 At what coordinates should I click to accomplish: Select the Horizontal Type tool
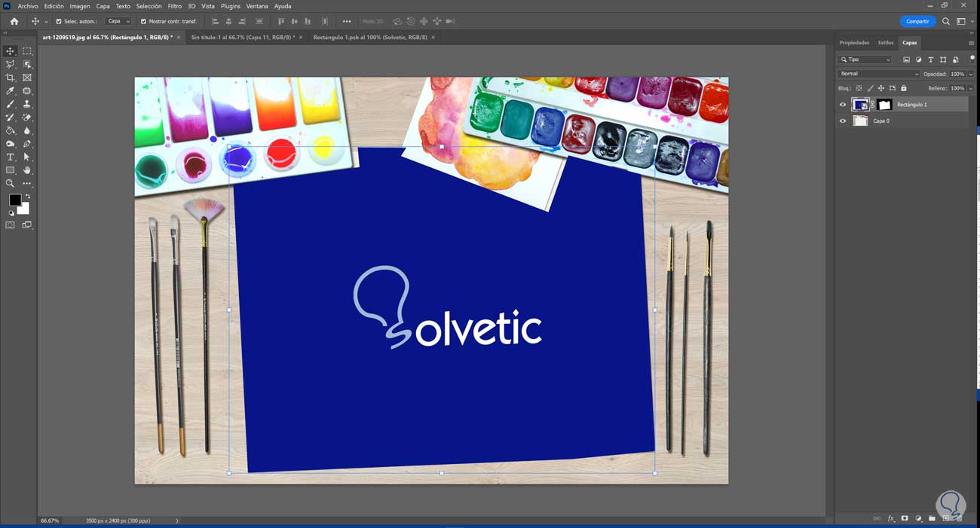(x=10, y=157)
